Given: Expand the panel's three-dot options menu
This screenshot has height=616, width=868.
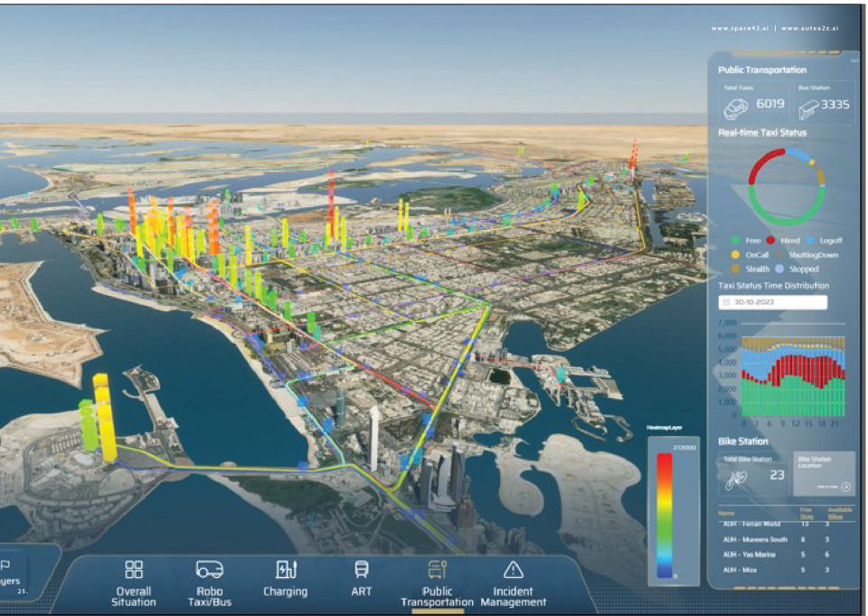Looking at the screenshot, I should click(854, 61).
